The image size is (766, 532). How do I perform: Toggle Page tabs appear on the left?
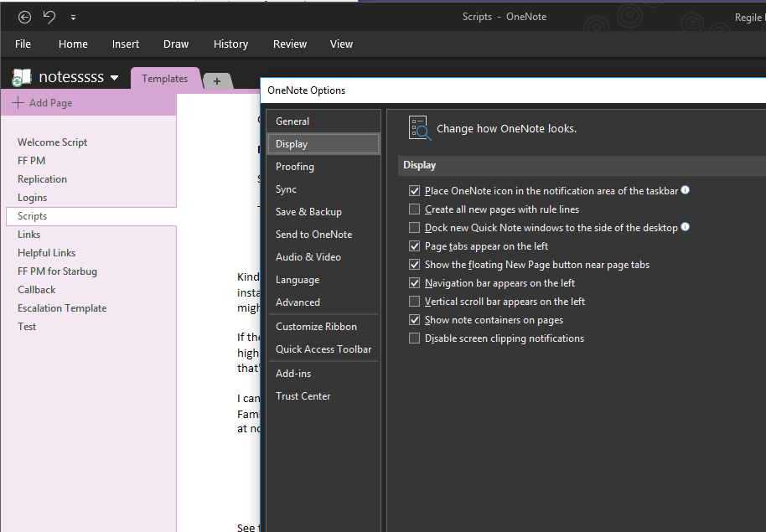414,246
